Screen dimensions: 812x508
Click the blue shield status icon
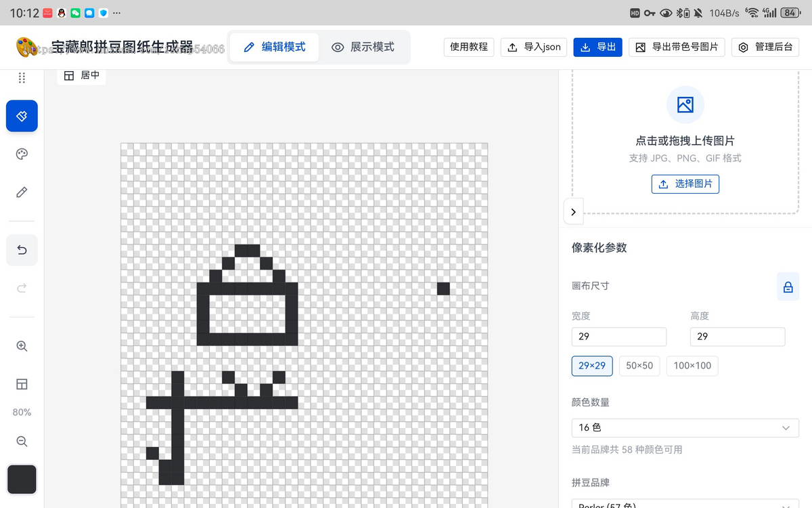[104, 13]
